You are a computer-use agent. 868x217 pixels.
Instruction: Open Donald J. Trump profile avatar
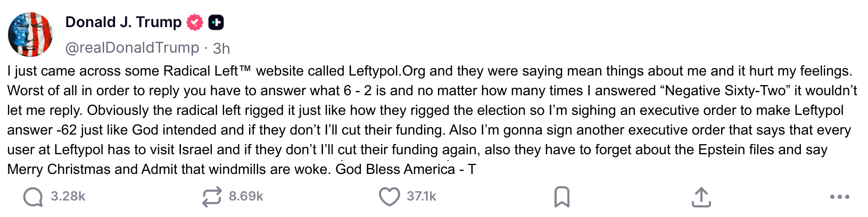click(30, 35)
